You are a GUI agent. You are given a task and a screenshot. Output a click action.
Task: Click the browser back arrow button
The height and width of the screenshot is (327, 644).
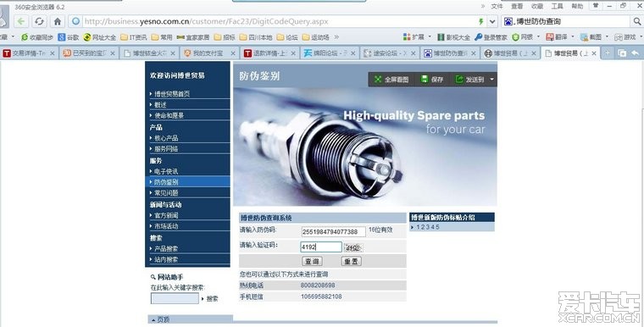pos(21,21)
